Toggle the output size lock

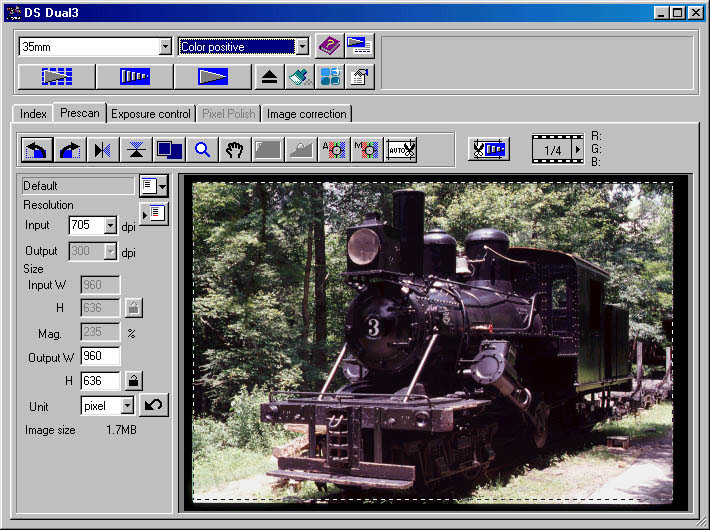pos(132,380)
